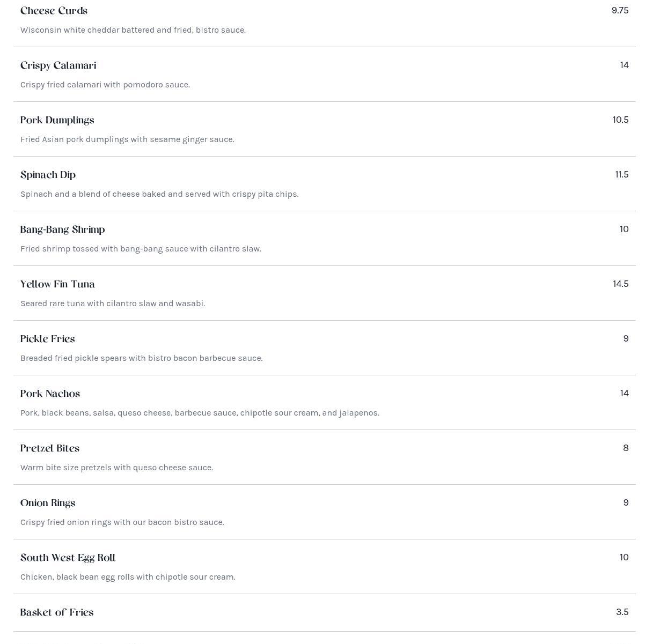Click the Pretzel Bites item title
The image size is (660, 644).
coord(49,449)
